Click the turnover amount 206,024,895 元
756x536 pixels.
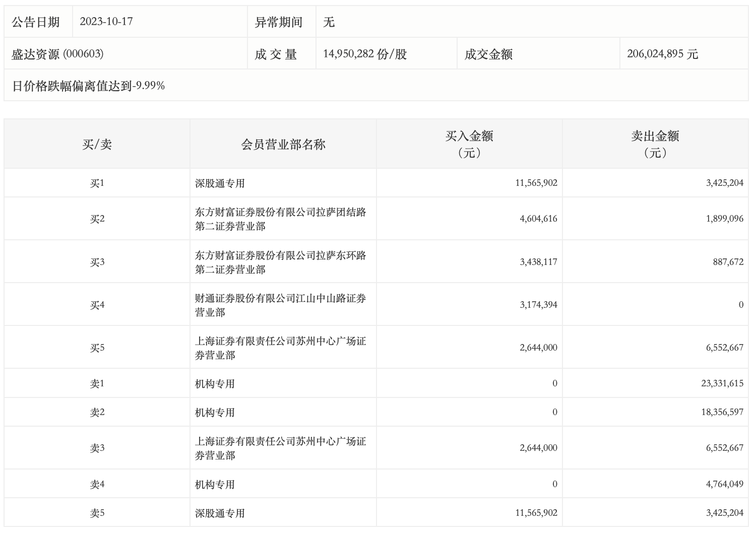click(662, 54)
